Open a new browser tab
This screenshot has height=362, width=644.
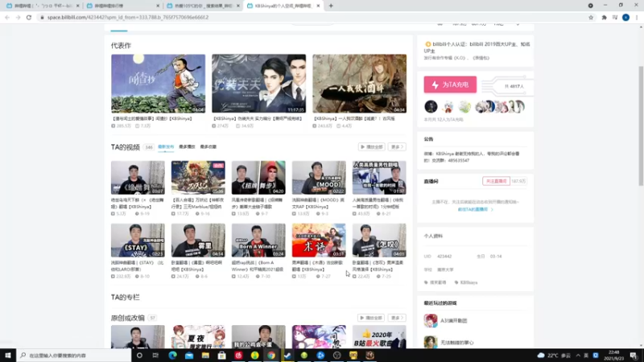coord(331,6)
